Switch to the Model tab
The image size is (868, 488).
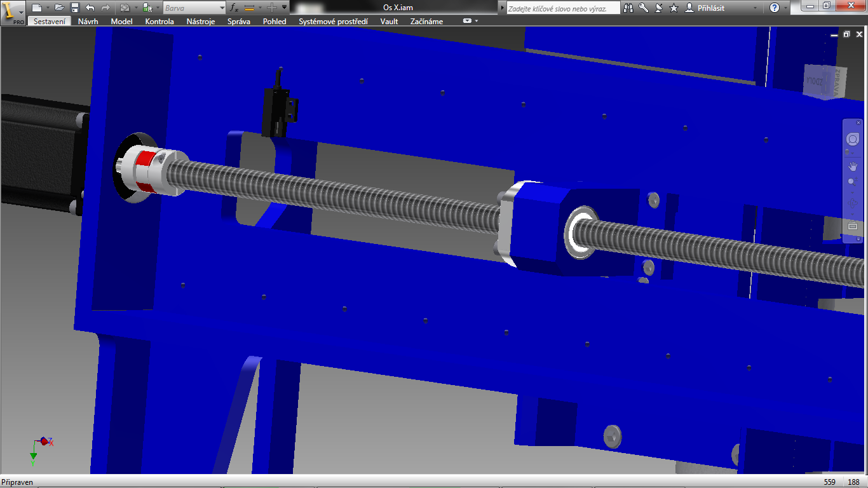[121, 21]
